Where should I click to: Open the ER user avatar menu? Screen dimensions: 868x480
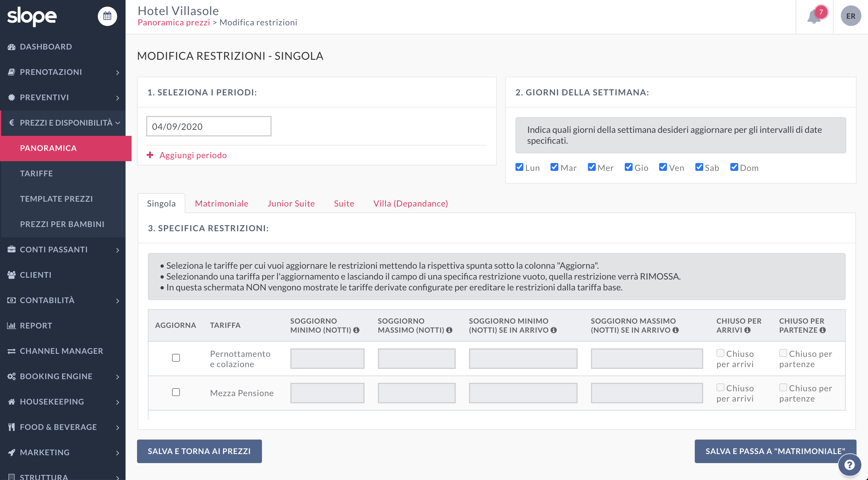coord(850,16)
